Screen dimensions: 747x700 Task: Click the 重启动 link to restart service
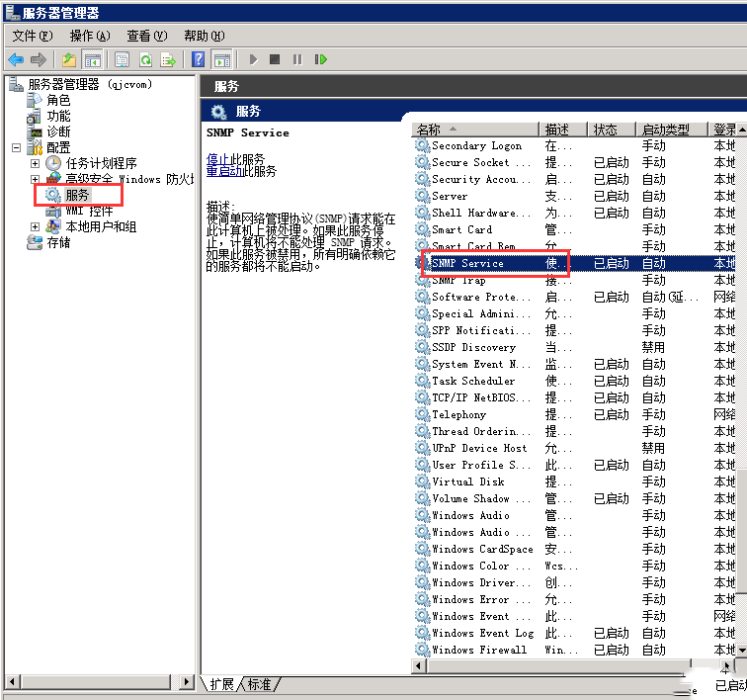(224, 171)
